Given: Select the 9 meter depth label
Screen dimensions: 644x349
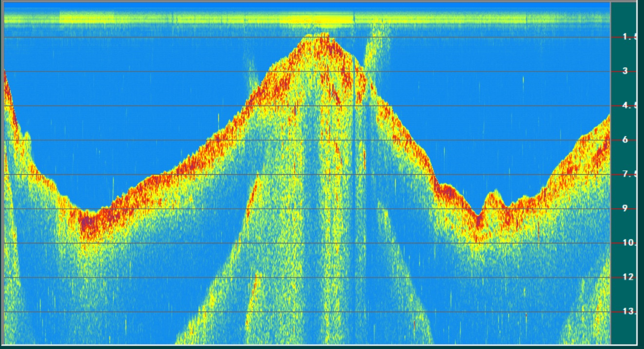Looking at the screenshot, I should tap(625, 209).
